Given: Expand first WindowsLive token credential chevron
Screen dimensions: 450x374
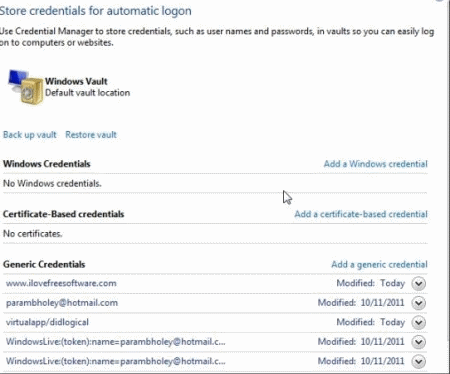Looking at the screenshot, I should point(418,342).
